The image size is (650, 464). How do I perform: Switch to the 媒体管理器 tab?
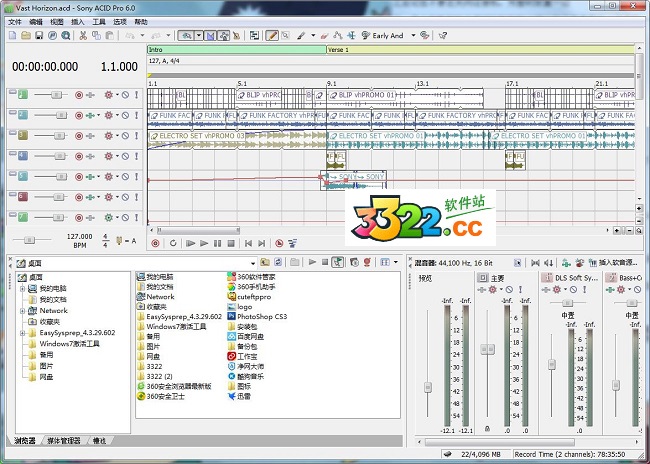(x=65, y=440)
